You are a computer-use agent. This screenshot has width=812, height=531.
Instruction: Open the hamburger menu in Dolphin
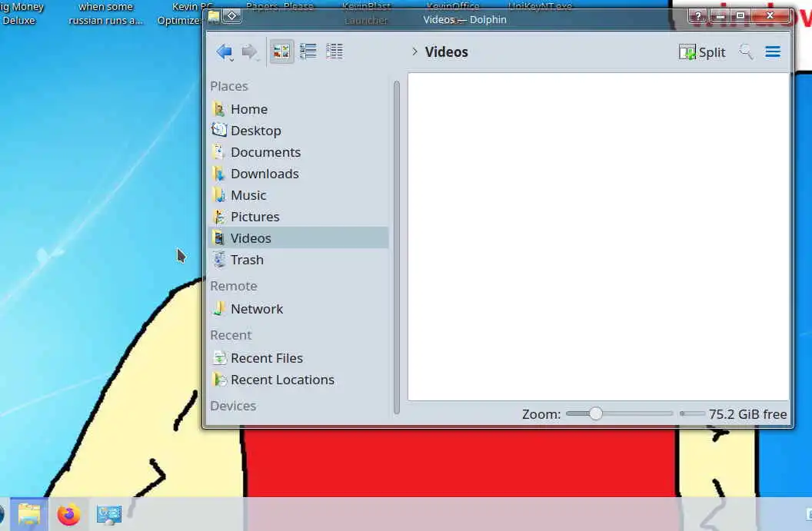(773, 51)
